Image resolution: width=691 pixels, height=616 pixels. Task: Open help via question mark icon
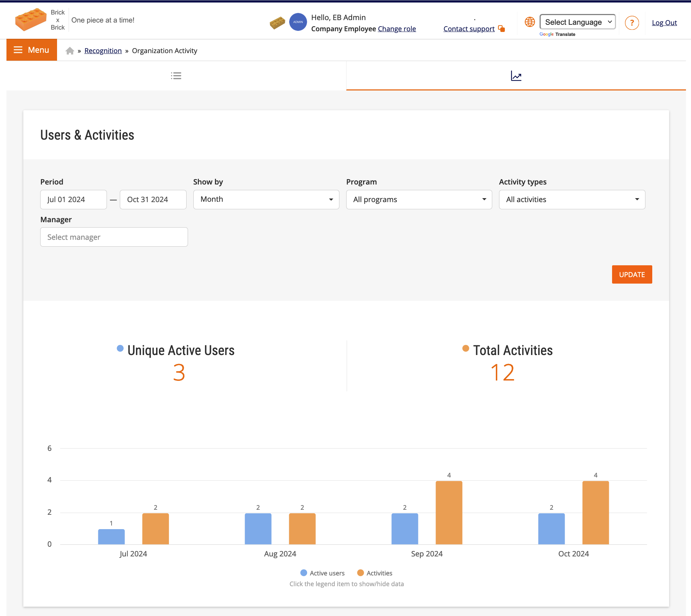pos(632,23)
